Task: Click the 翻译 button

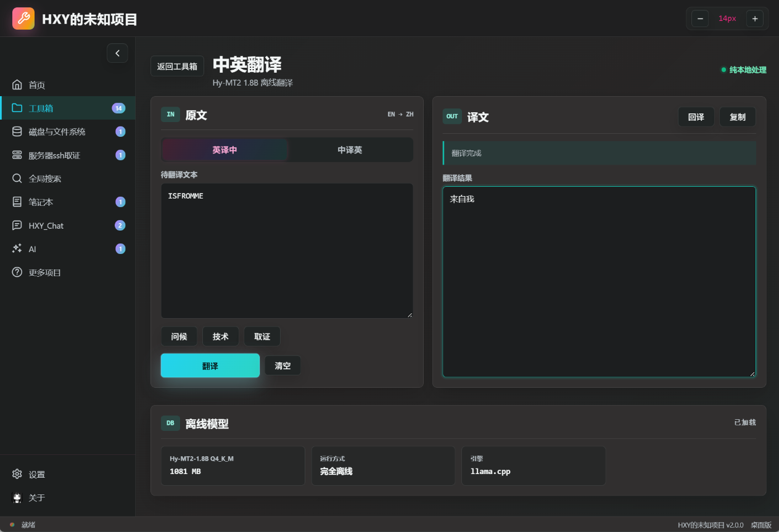Action: coord(210,366)
